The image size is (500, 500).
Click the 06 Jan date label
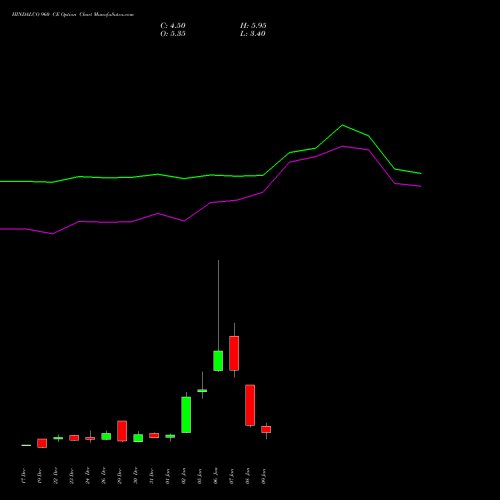216,476
